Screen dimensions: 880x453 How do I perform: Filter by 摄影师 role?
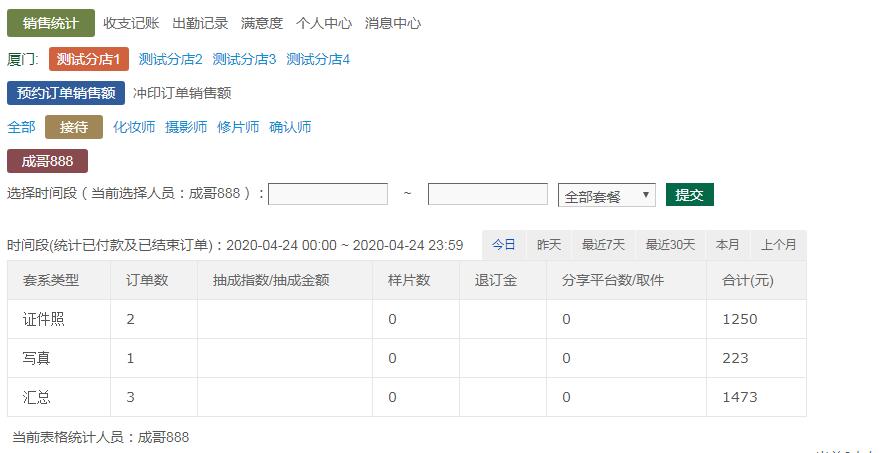[x=186, y=127]
